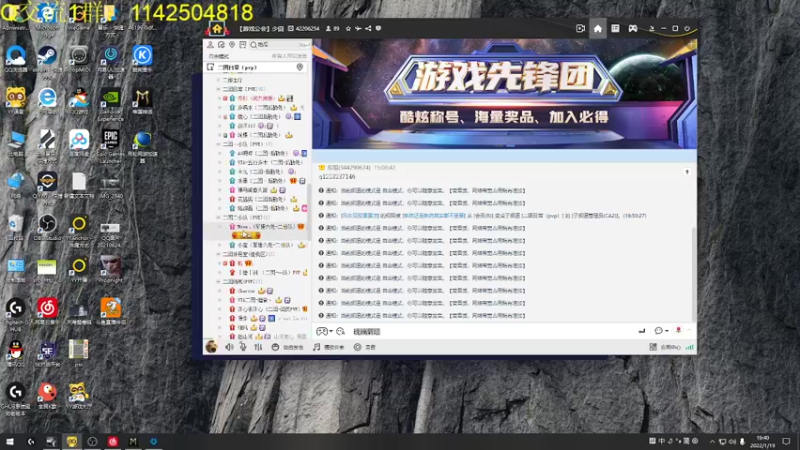Open the emoji picker beside chat input
This screenshot has height=450, width=800.
[341, 332]
